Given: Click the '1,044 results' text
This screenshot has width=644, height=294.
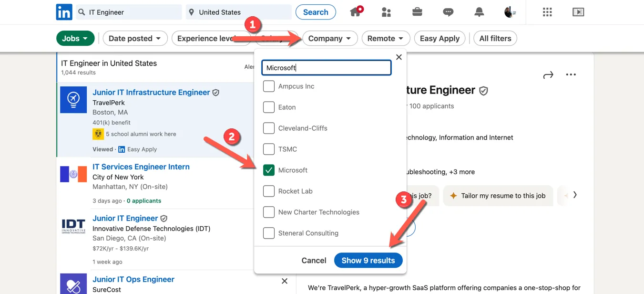Looking at the screenshot, I should tap(79, 73).
